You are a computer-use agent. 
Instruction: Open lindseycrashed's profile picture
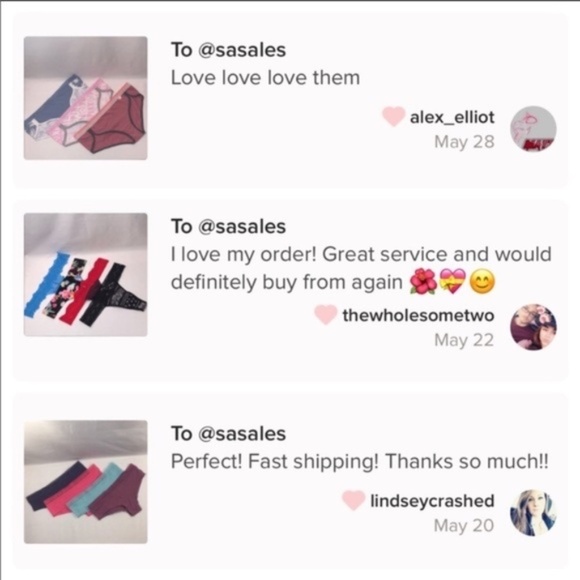point(533,512)
